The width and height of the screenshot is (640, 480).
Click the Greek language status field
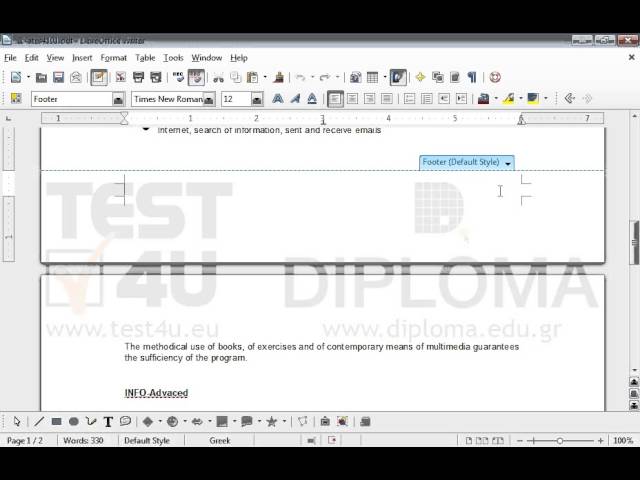pyautogui.click(x=220, y=441)
